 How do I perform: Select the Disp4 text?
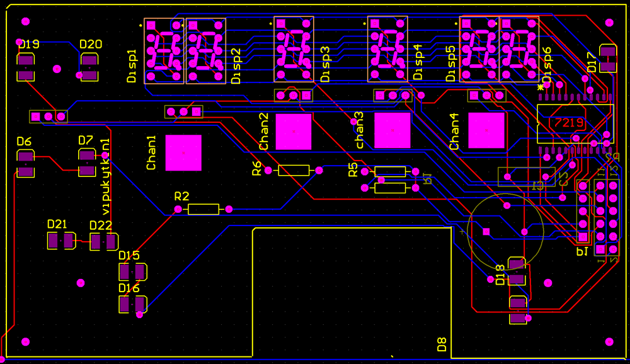point(418,62)
